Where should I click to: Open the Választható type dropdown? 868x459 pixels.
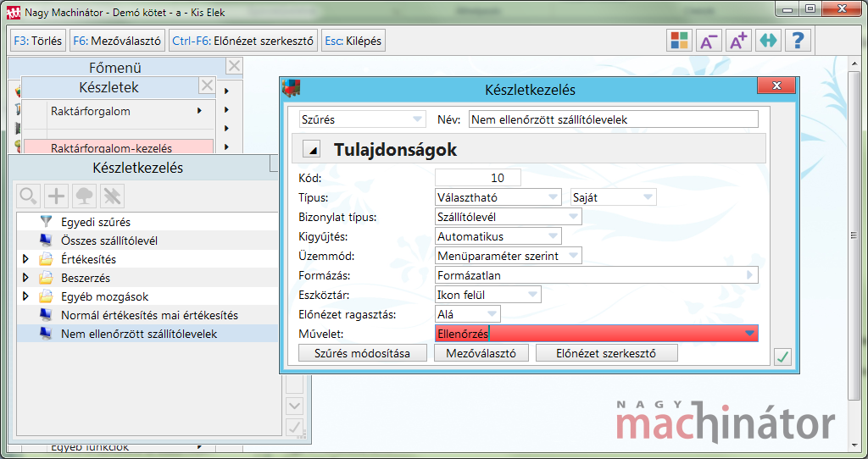pos(498,196)
